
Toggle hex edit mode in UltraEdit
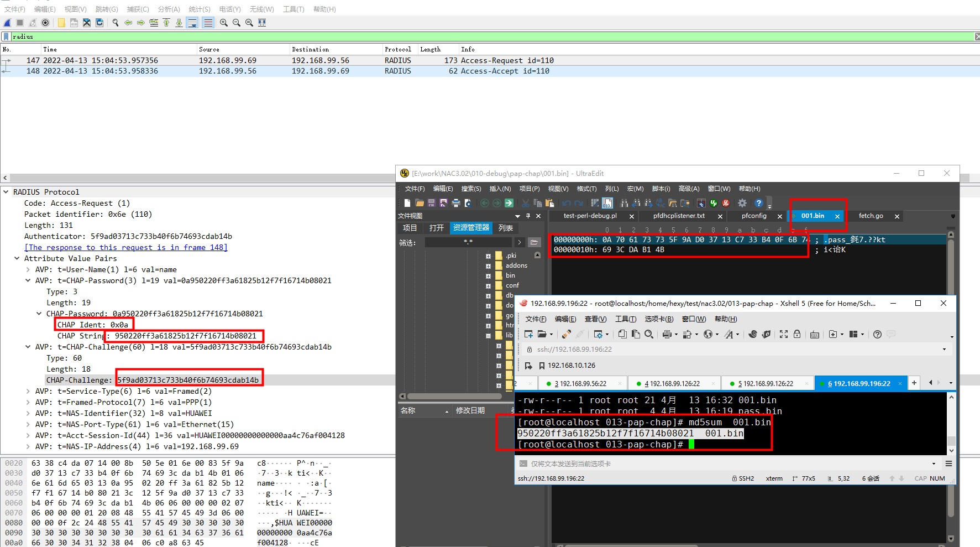click(606, 203)
